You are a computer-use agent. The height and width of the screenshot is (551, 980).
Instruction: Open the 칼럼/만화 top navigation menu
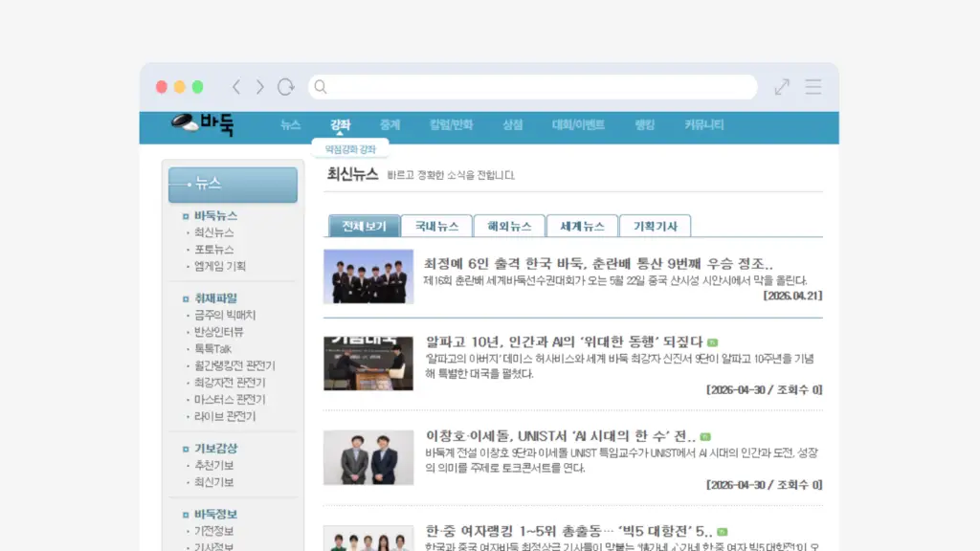[451, 125]
